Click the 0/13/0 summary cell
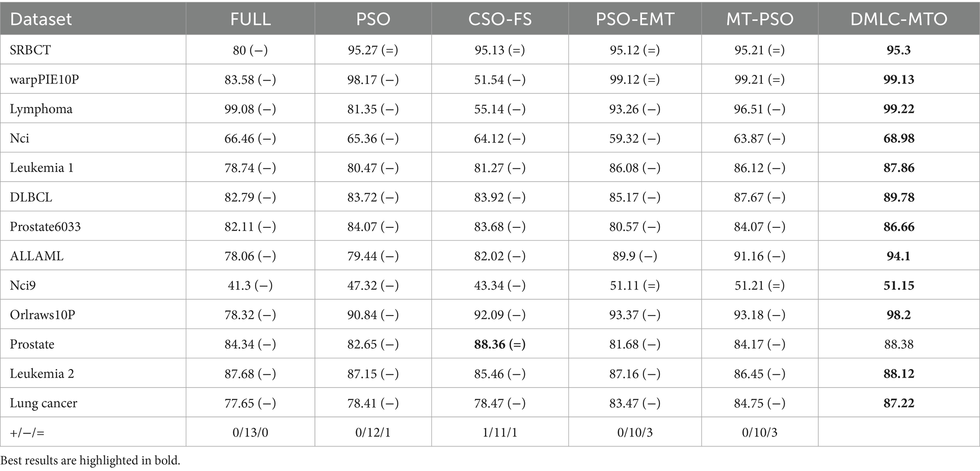This screenshot has height=471, width=980. pyautogui.click(x=250, y=432)
